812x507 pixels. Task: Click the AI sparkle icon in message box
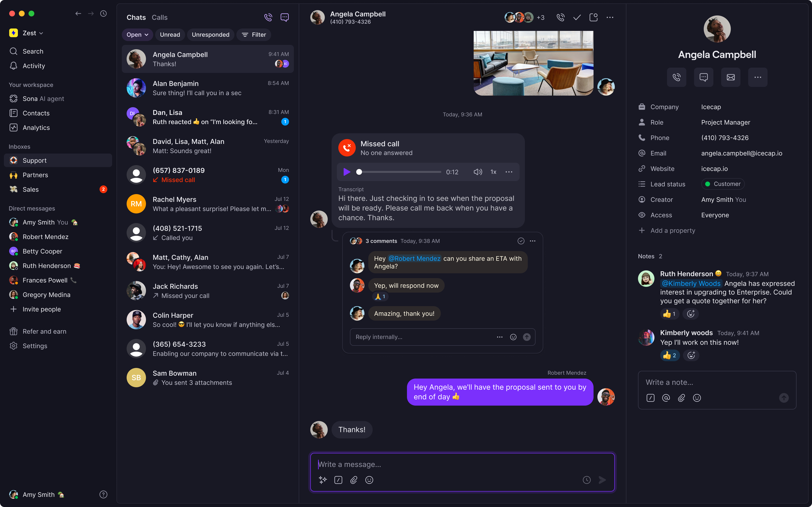coord(323,480)
